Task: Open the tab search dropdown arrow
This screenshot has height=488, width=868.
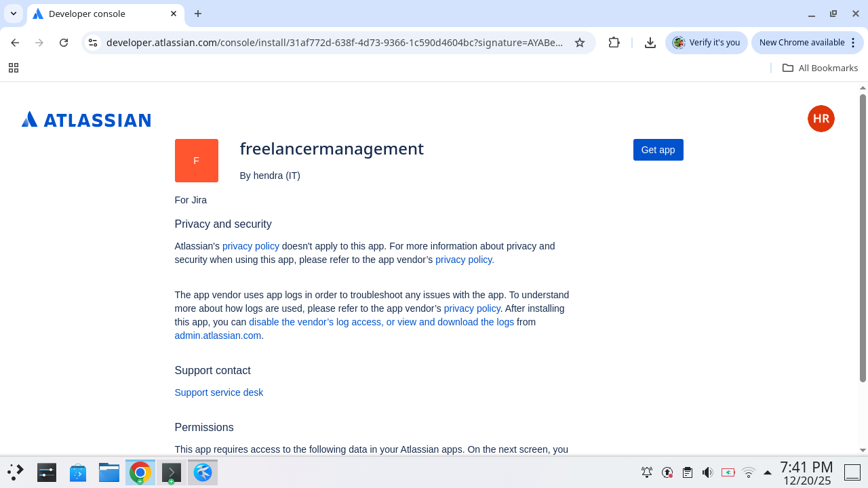Action: (x=14, y=14)
